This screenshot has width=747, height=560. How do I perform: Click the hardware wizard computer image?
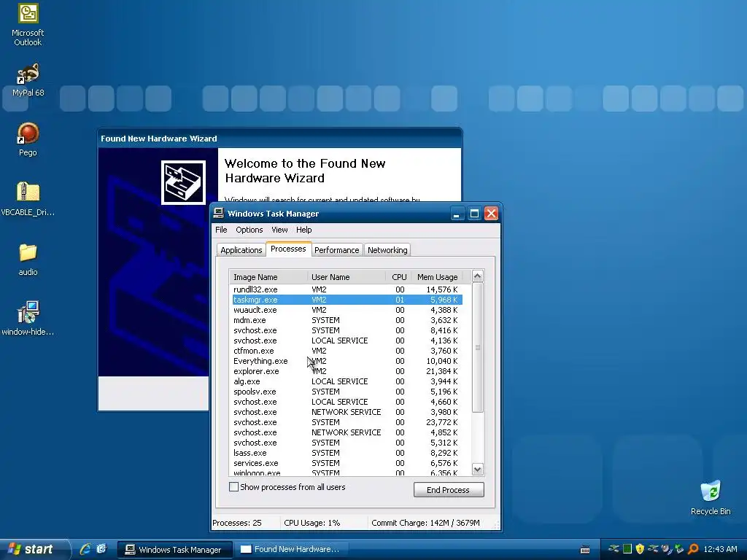click(183, 182)
